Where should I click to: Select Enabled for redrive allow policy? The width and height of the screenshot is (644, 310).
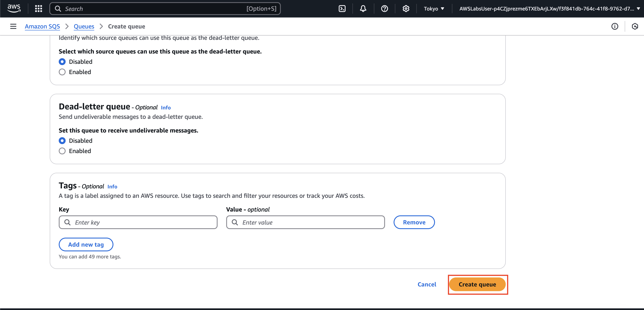[x=62, y=72]
